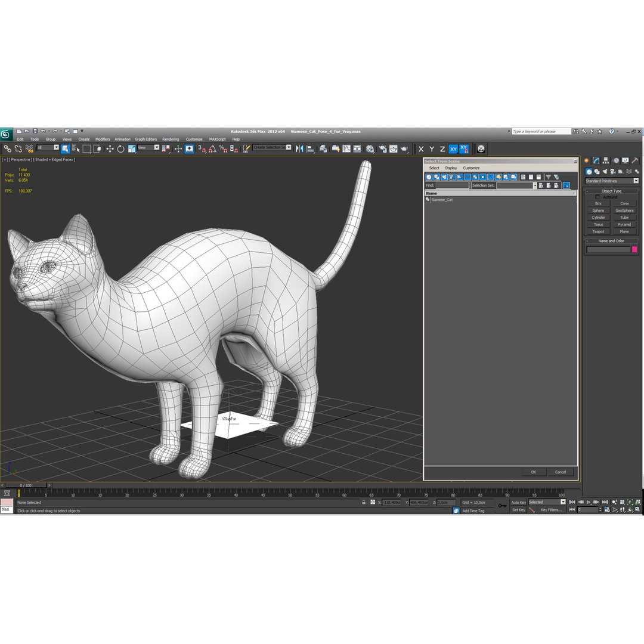Image resolution: width=644 pixels, height=644 pixels.
Task: Click the Align tool icon
Action: 311,149
